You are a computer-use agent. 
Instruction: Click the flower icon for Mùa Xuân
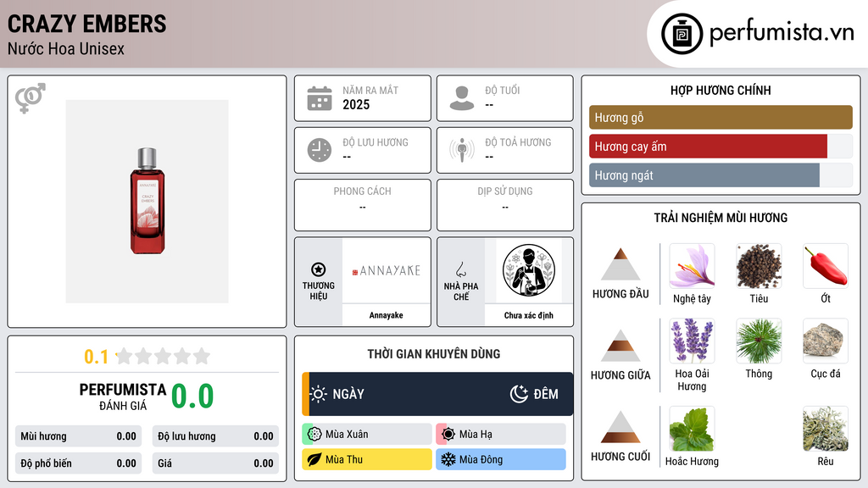(x=314, y=435)
